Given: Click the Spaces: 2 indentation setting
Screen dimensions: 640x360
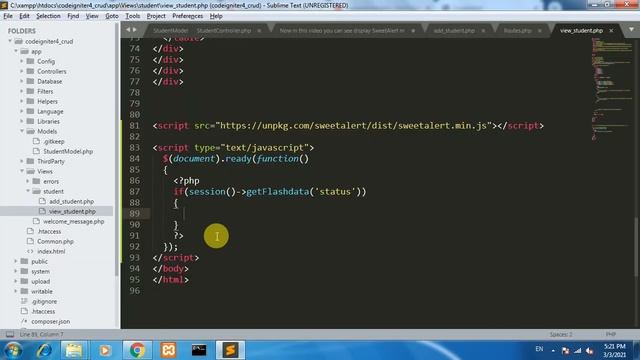Looking at the screenshot, I should click(561, 334).
